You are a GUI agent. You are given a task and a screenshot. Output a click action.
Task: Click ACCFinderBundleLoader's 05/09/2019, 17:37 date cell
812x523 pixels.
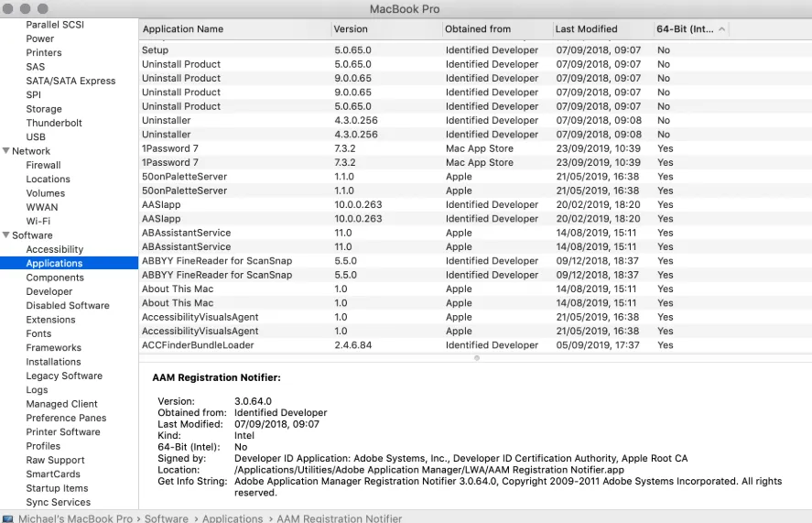coord(598,344)
